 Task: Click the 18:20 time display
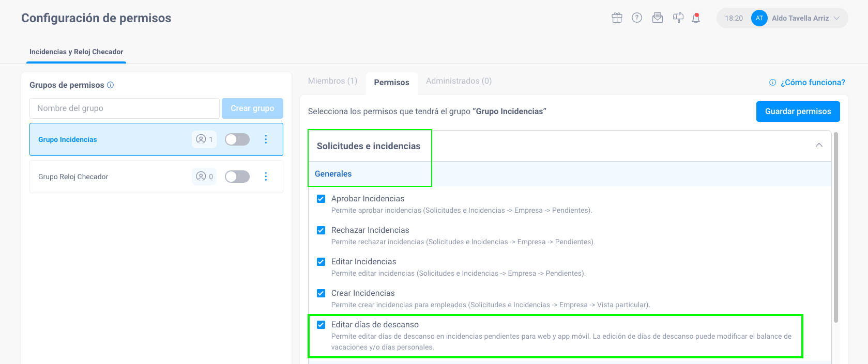coord(734,18)
